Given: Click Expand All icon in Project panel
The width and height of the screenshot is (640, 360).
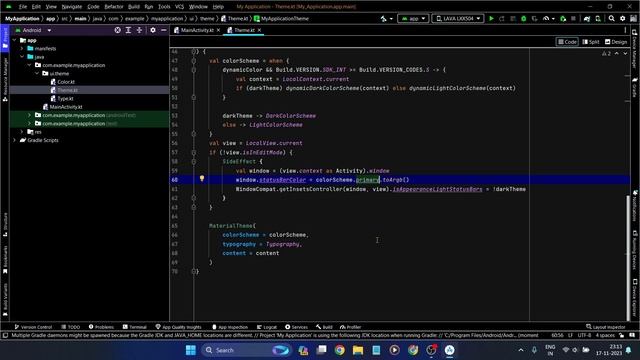Looking at the screenshot, I should pos(128,30).
